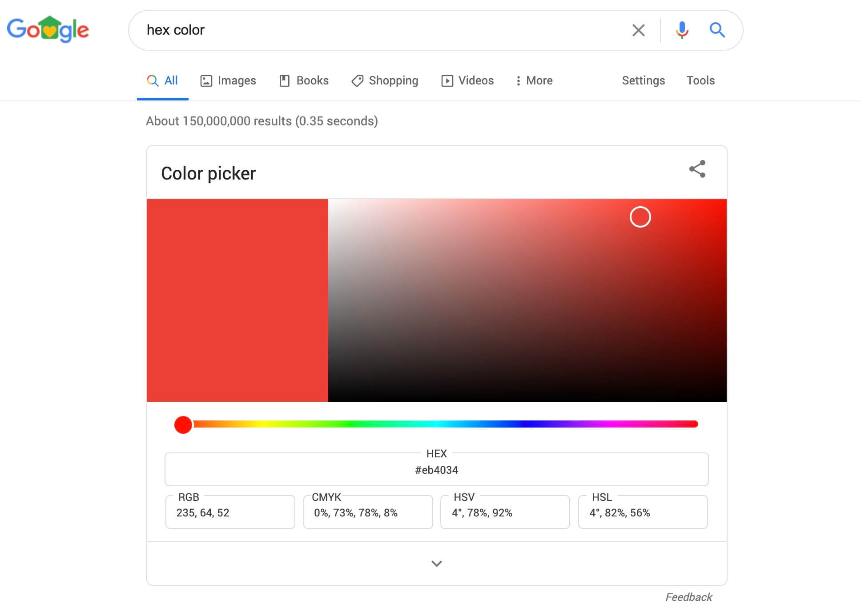Click the Google home logo

click(49, 29)
